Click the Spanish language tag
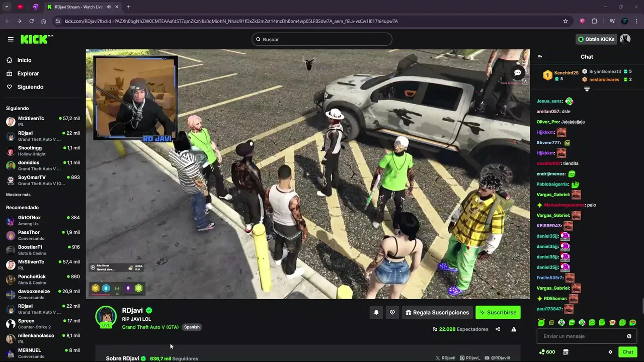 point(192,327)
